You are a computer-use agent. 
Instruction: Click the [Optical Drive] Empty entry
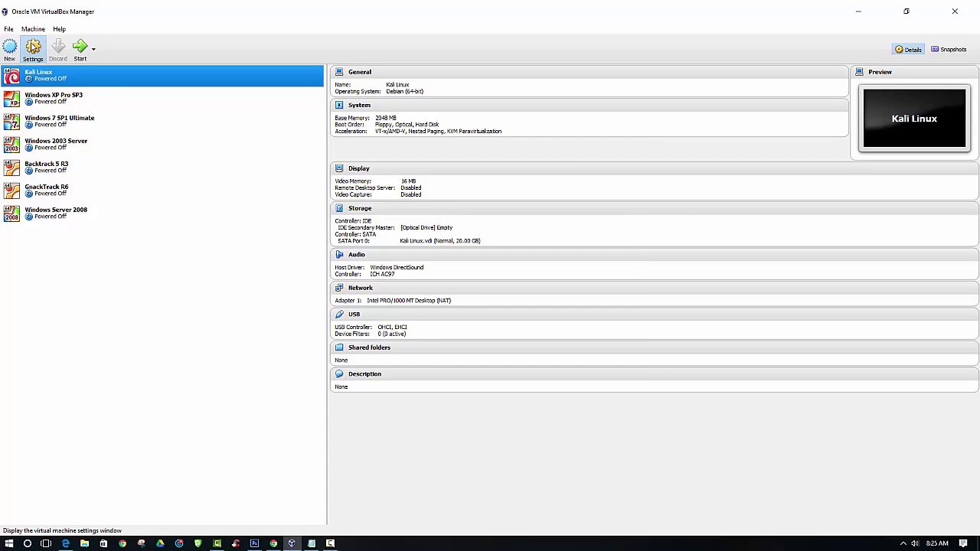tap(426, 227)
